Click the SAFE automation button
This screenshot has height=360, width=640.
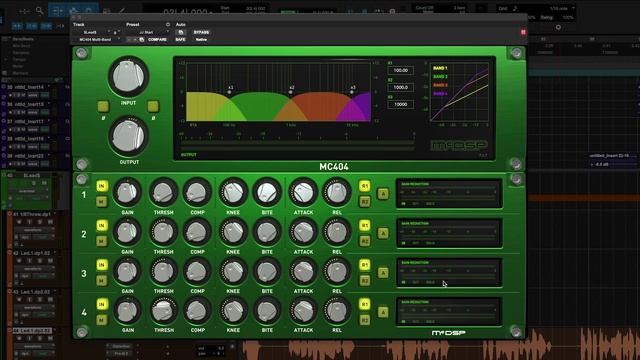[180, 40]
